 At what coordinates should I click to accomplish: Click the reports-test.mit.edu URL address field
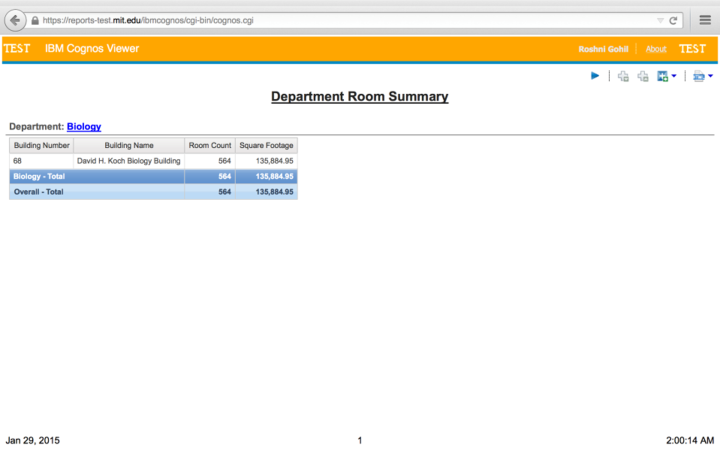click(x=300, y=20)
